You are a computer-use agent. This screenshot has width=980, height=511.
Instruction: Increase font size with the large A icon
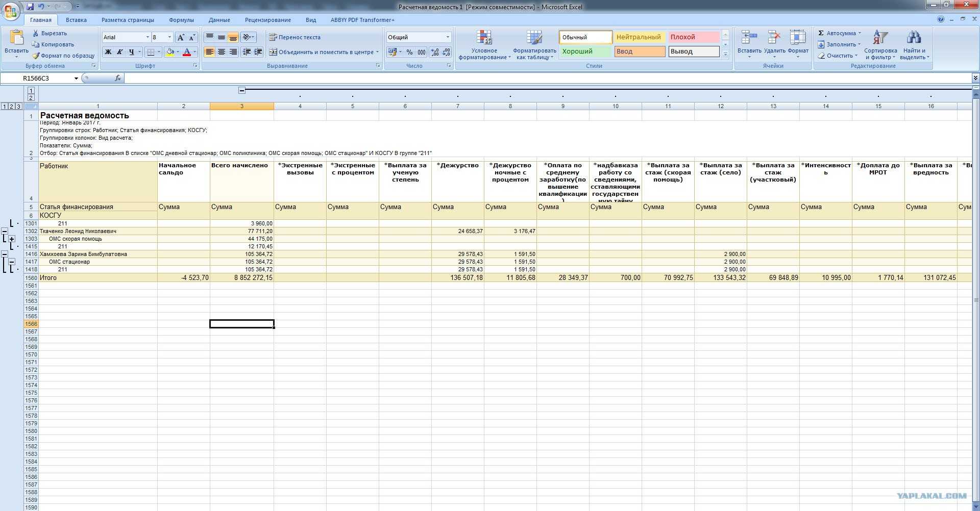click(181, 37)
